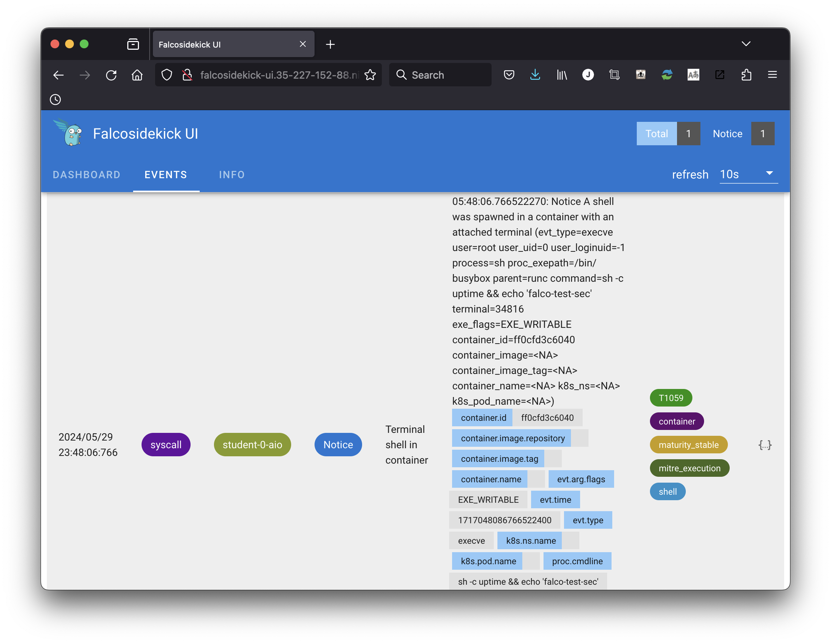Viewport: 831px width, 644px height.
Task: Click the blue-green sync arrows extension icon
Action: [667, 75]
